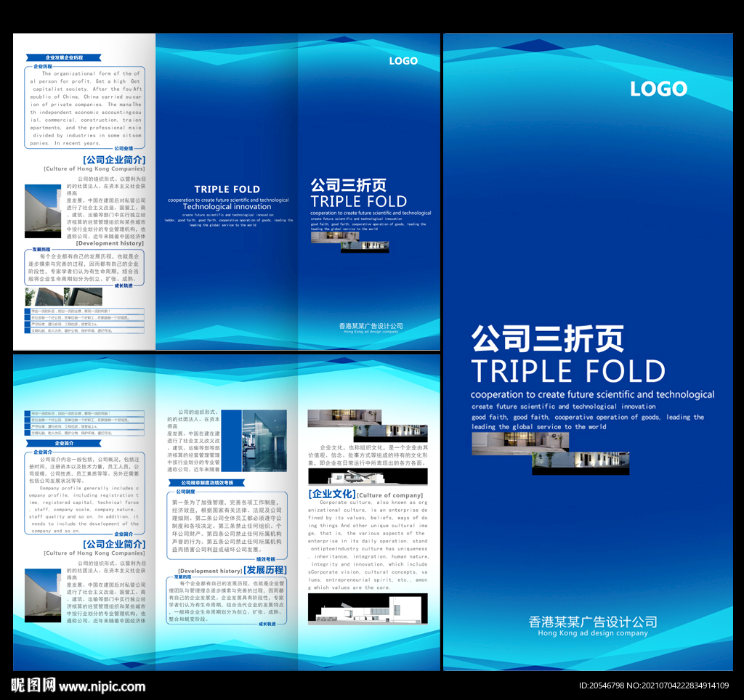Click the large LOGO on the right cover

pyautogui.click(x=658, y=89)
